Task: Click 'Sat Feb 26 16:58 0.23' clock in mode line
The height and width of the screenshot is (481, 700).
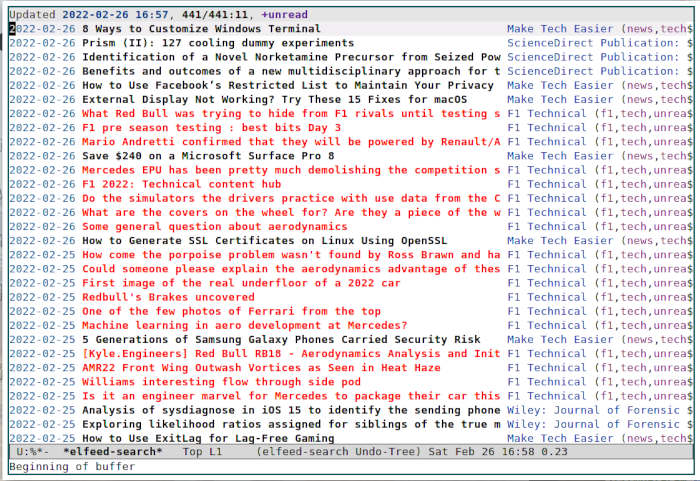Action: [498, 452]
